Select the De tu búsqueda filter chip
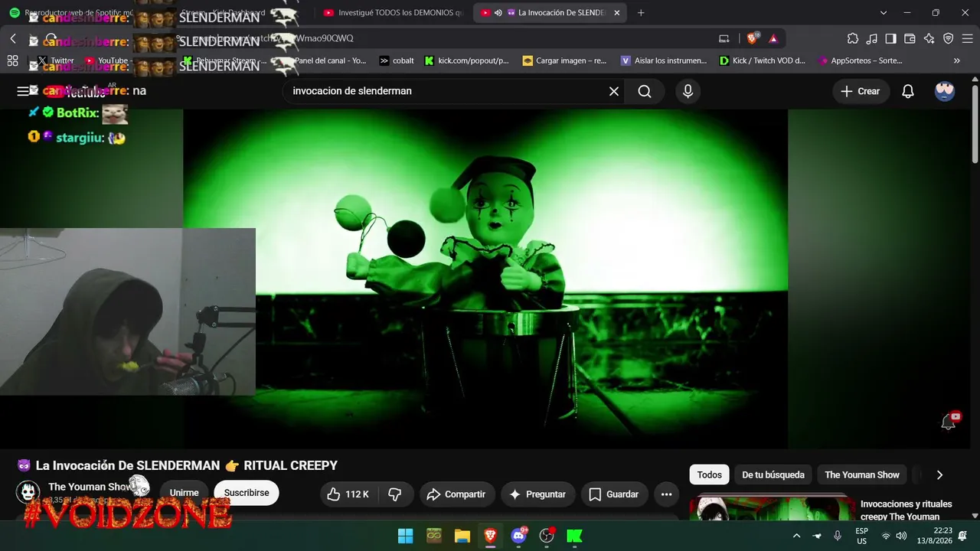Image resolution: width=980 pixels, height=551 pixels. click(x=773, y=474)
